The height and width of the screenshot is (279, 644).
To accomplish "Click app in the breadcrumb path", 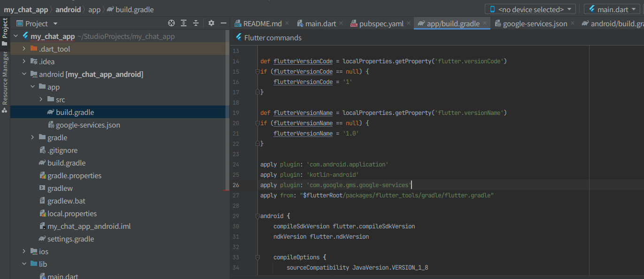I will tap(94, 9).
